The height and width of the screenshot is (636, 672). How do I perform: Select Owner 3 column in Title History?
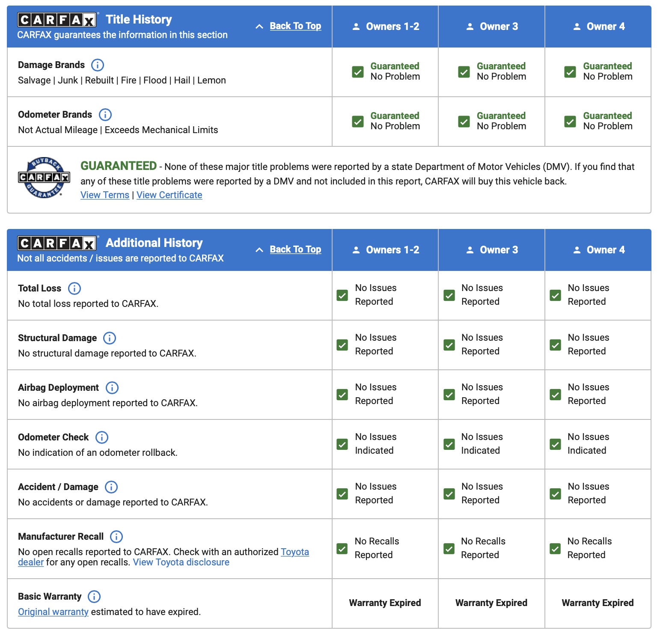click(x=491, y=27)
